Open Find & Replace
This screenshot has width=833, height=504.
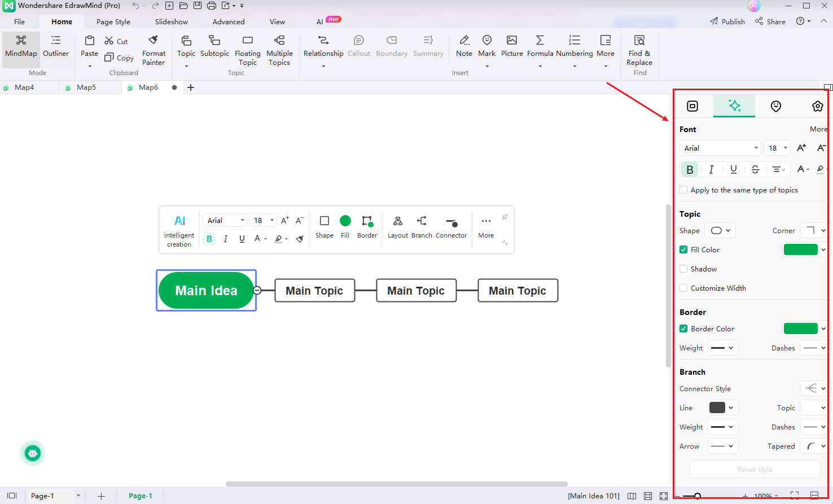point(639,50)
